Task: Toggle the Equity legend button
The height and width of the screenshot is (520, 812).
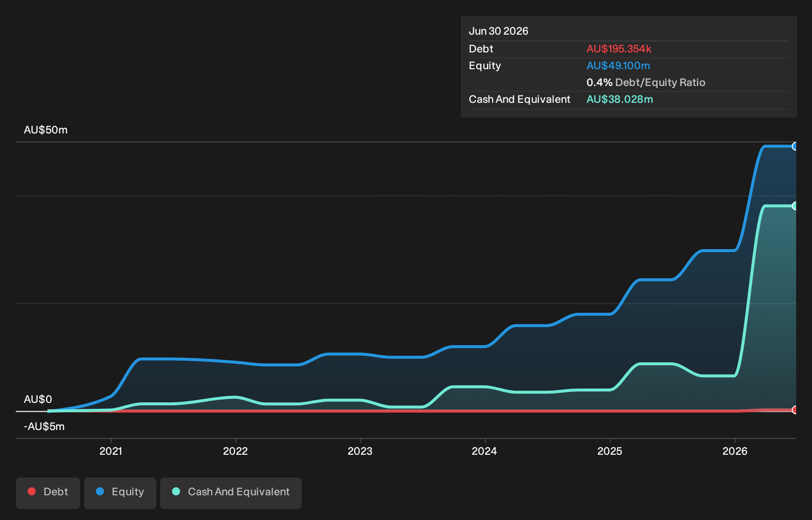Action: pyautogui.click(x=120, y=493)
